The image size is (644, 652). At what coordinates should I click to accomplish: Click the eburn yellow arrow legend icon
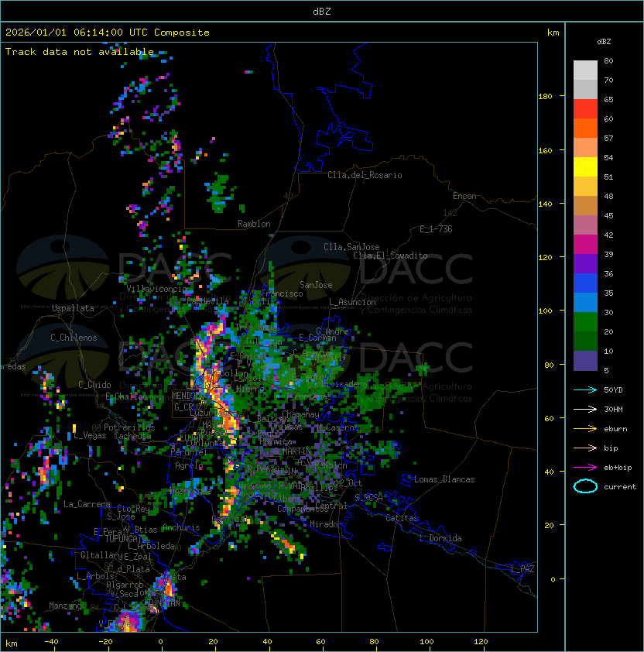[x=585, y=429]
